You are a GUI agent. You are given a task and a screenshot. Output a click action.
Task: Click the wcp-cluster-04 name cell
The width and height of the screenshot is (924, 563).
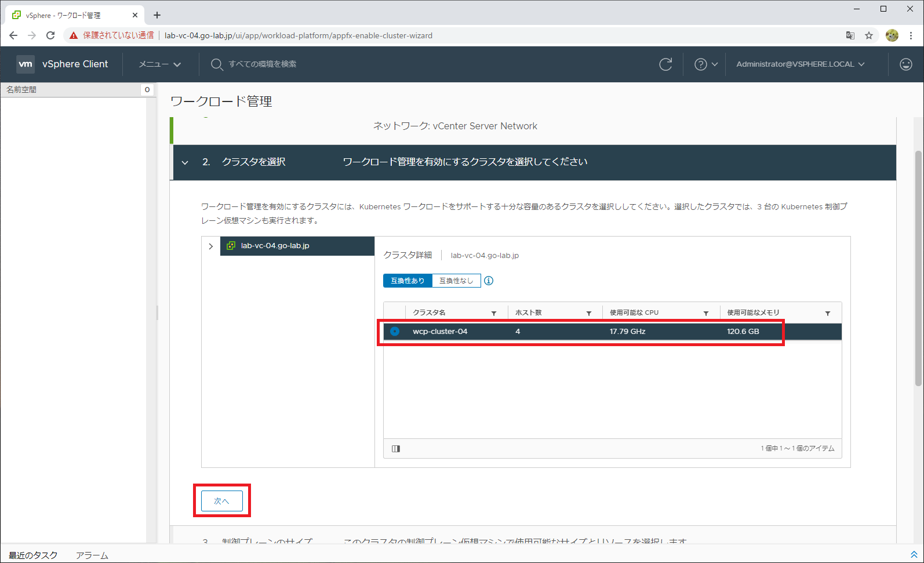(440, 332)
